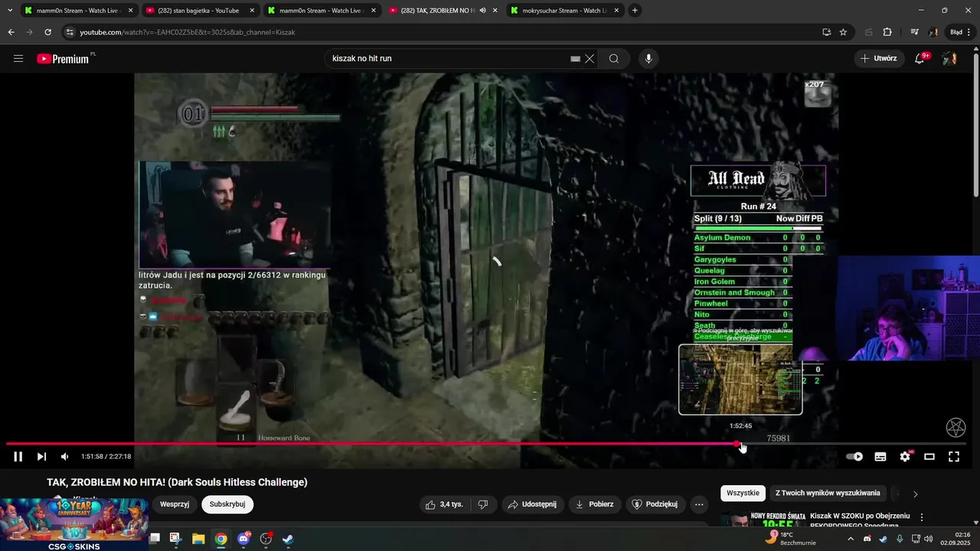
Task: Dislike the video
Action: (x=483, y=504)
